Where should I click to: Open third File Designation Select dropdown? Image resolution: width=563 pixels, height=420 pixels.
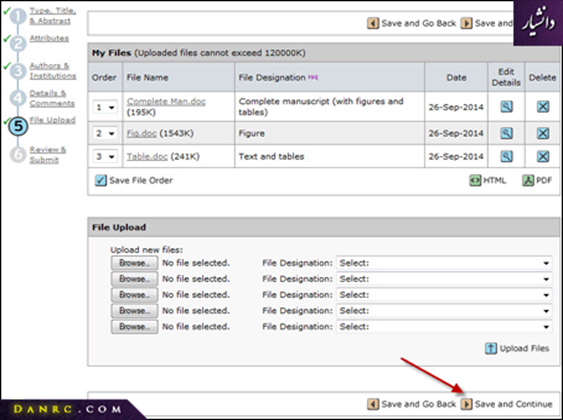(444, 295)
